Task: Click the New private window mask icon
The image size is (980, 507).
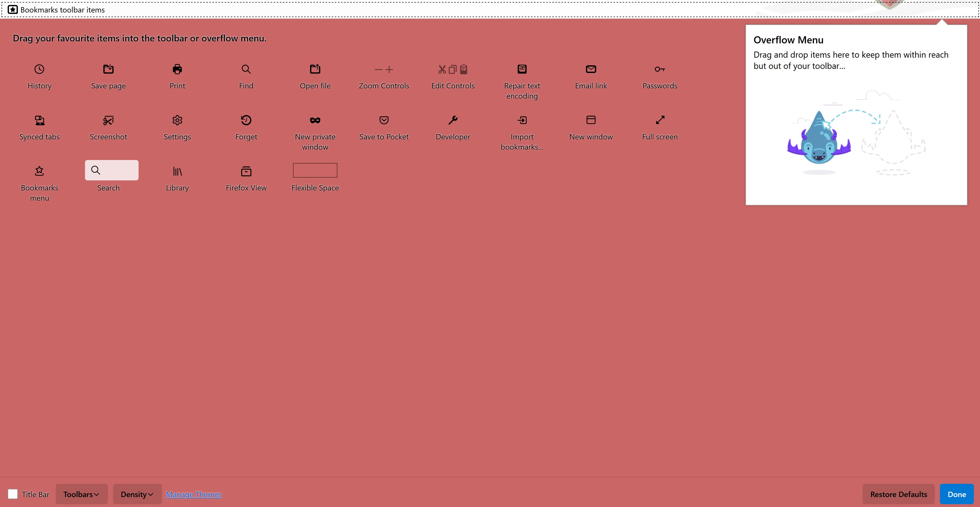Action: [x=315, y=120]
